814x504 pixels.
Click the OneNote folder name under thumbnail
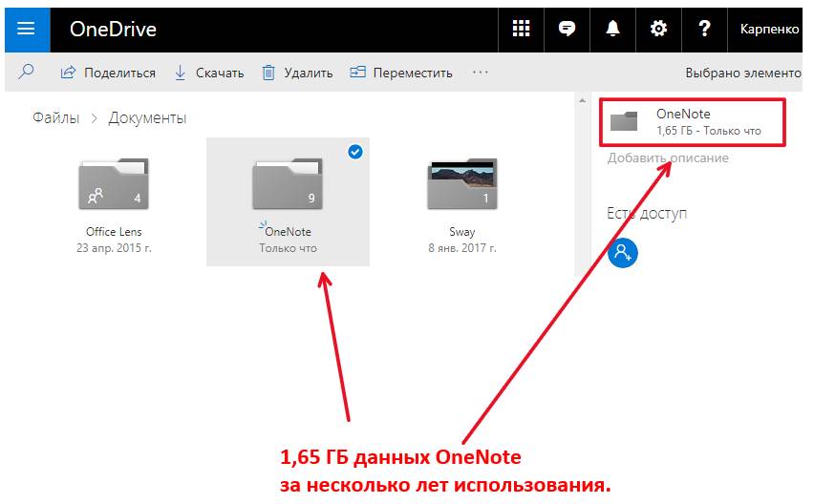[x=288, y=232]
